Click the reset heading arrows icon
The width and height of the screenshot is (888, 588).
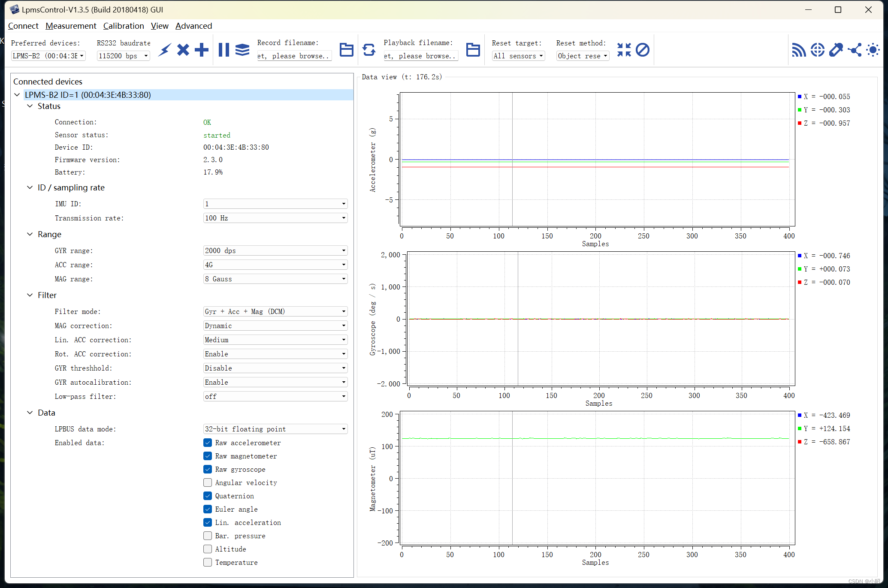624,50
